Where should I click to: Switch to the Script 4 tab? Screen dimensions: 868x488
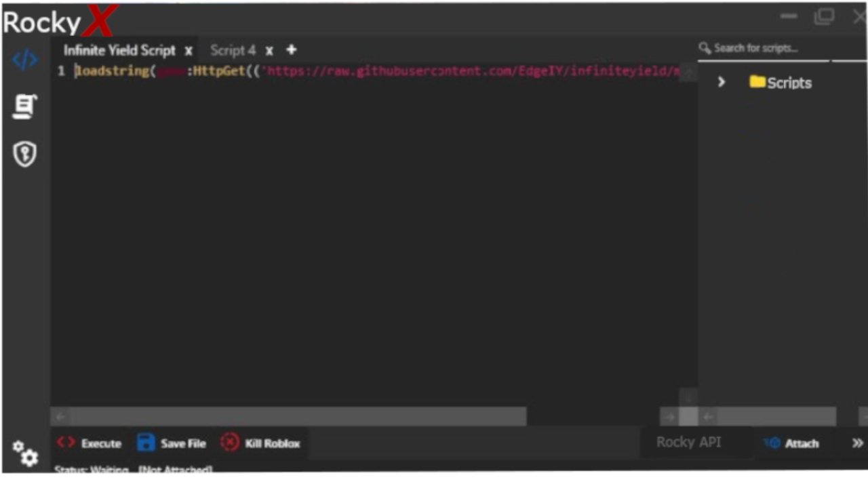(233, 51)
